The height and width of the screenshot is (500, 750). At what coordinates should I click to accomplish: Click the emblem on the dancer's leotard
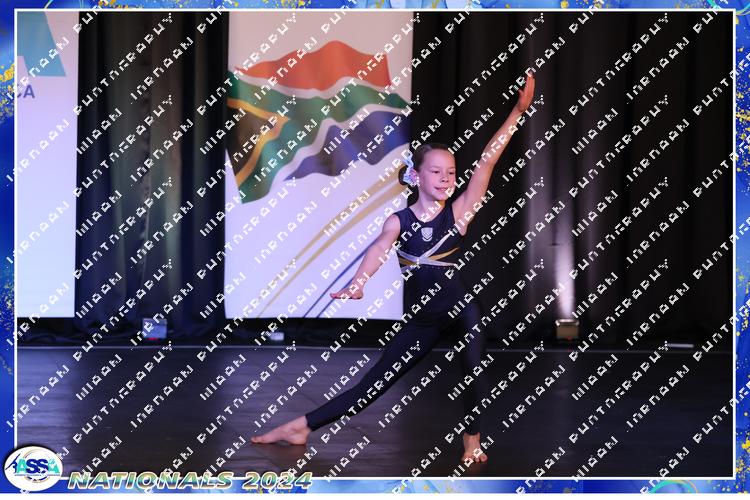[427, 234]
